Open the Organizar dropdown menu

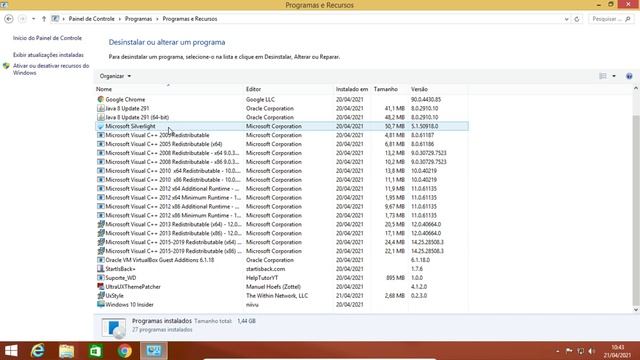115,76
